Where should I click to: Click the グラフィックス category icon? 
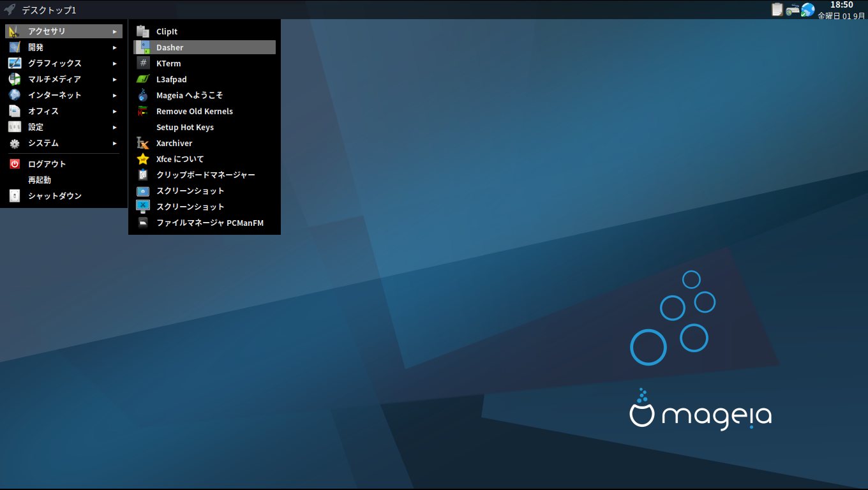[x=15, y=63]
